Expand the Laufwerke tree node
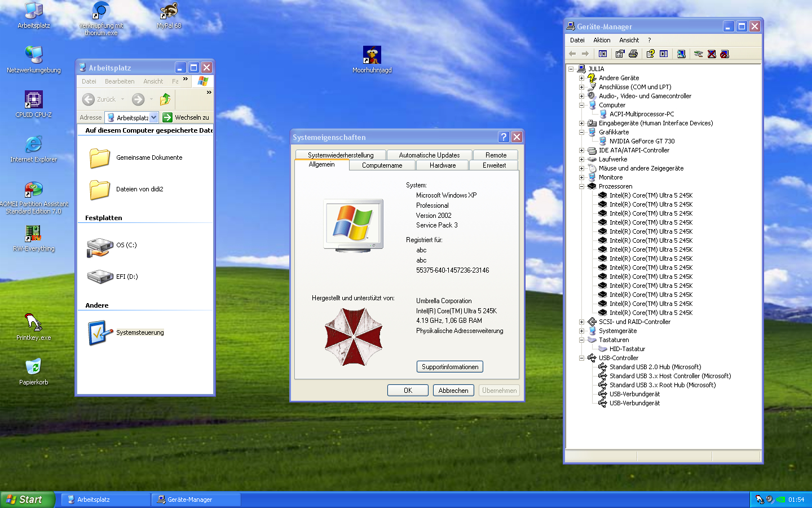Image resolution: width=812 pixels, height=508 pixels. coord(581,159)
